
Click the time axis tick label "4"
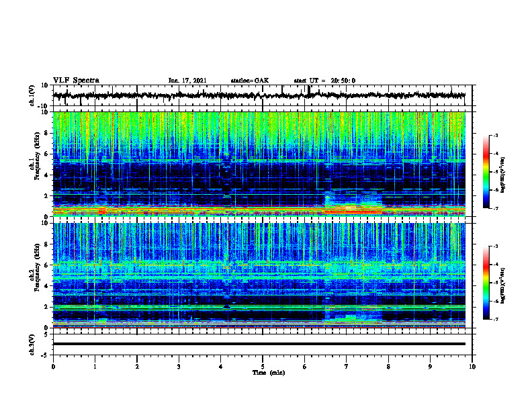pos(221,367)
